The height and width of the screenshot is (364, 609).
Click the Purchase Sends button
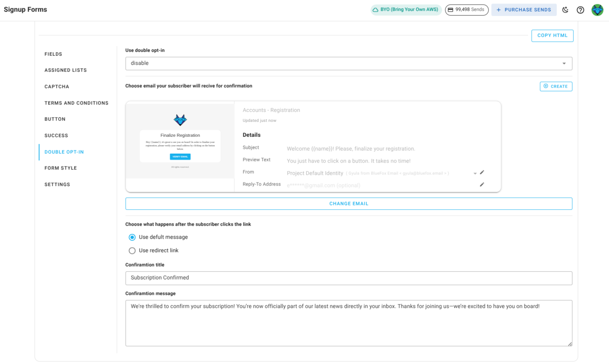click(x=524, y=10)
